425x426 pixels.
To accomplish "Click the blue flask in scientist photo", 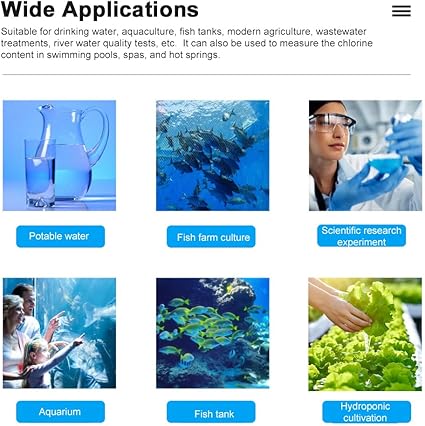I will tap(386, 161).
